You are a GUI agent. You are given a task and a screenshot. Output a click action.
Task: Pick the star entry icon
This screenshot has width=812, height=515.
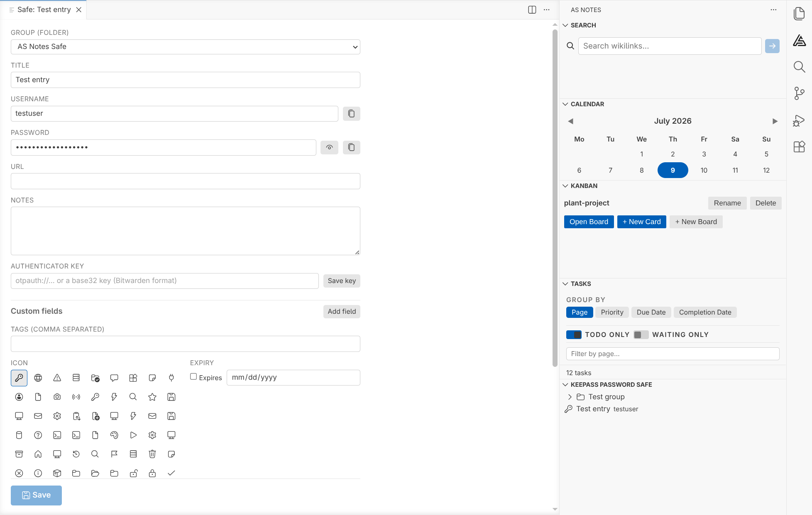click(x=152, y=397)
